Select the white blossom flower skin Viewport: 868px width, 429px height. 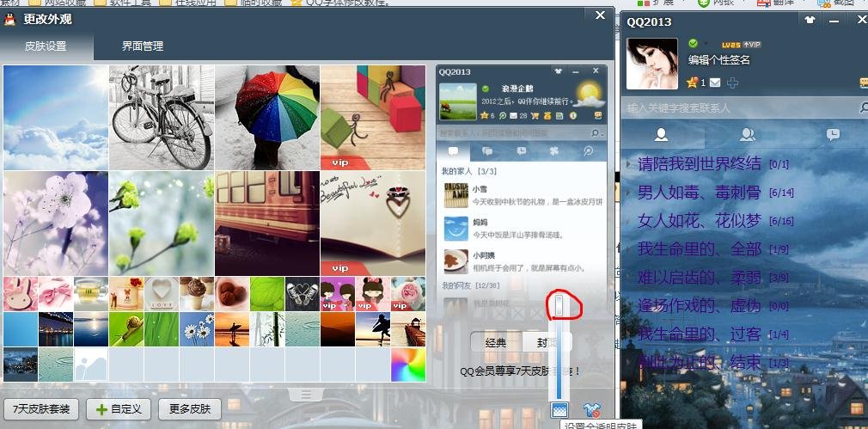click(56, 224)
